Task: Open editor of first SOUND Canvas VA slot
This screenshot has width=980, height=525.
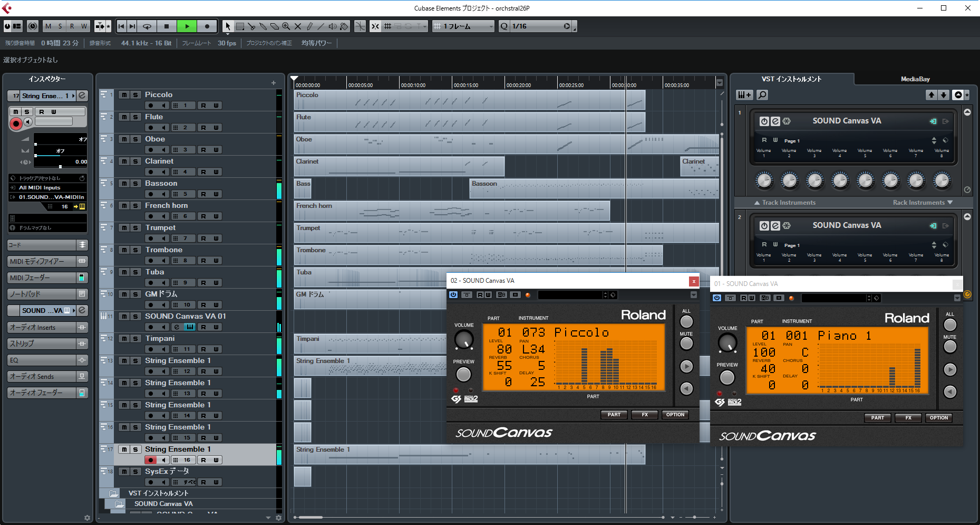Action: 775,121
